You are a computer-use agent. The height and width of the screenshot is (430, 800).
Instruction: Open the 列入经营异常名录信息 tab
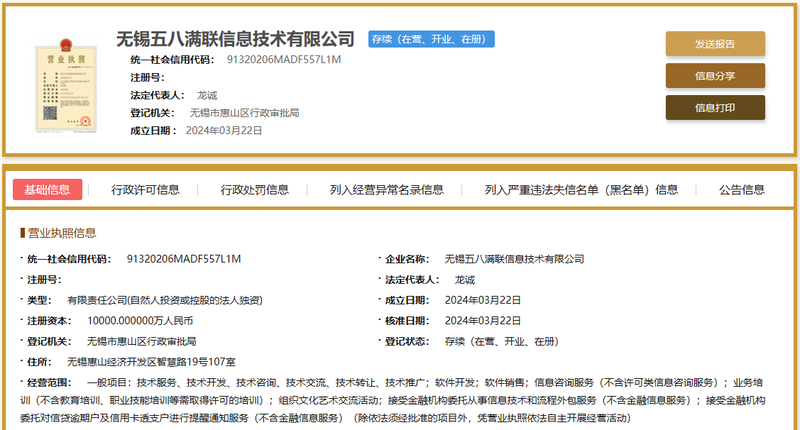pos(386,190)
